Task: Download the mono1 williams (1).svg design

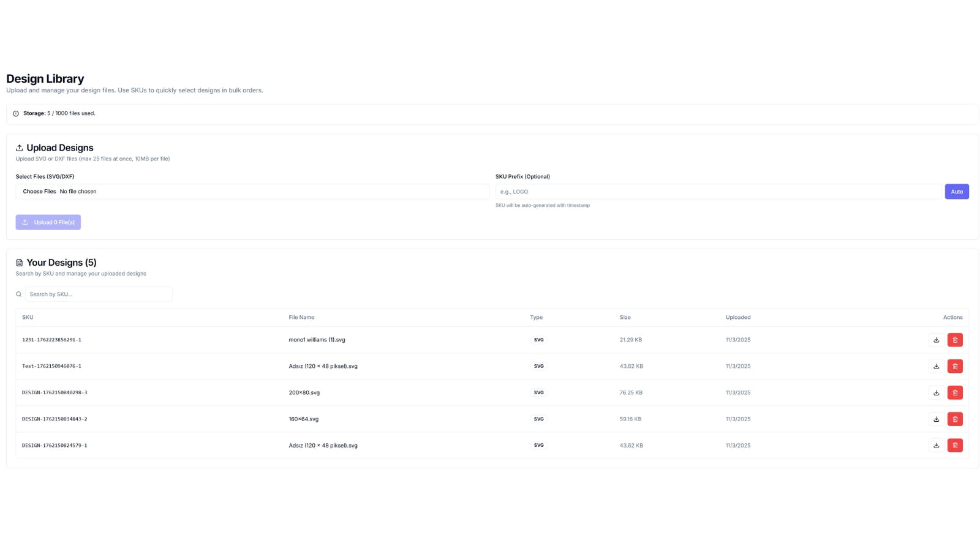Action: coord(936,340)
